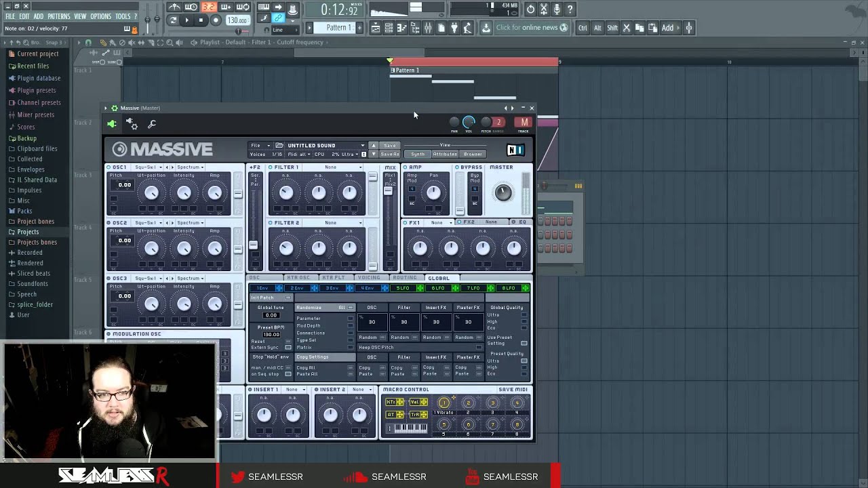The image size is (868, 488).
Task: Switch to the KTR OSC tab
Action: pyautogui.click(x=298, y=278)
